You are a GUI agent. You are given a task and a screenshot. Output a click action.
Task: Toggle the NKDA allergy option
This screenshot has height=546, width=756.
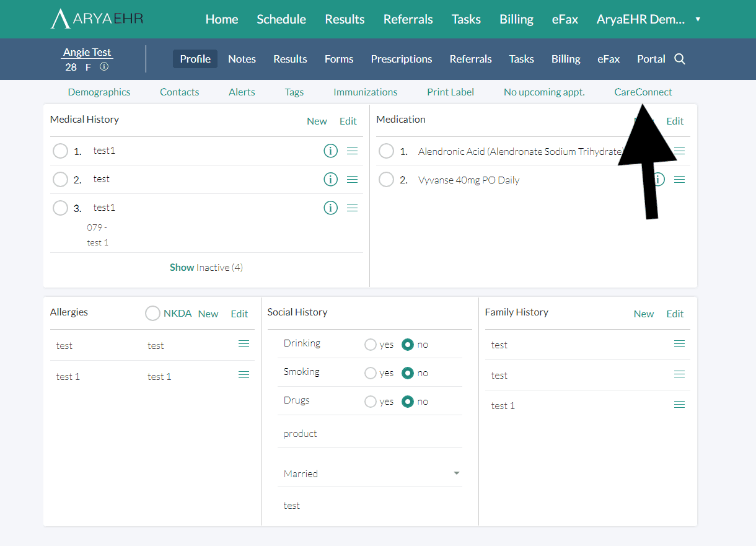152,313
